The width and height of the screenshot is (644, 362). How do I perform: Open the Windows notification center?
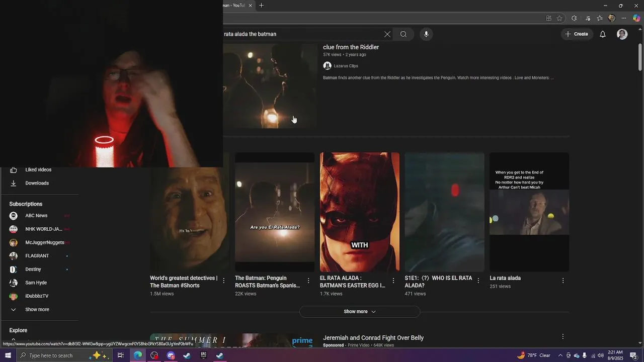coord(634,355)
